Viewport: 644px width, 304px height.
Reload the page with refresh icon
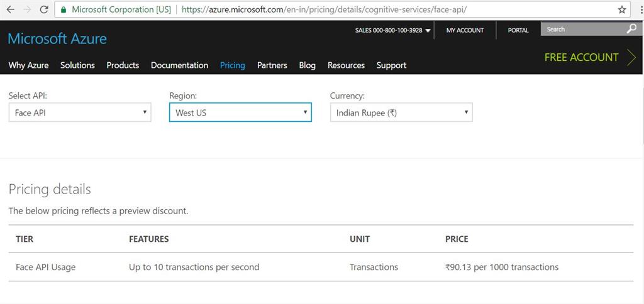click(x=44, y=9)
